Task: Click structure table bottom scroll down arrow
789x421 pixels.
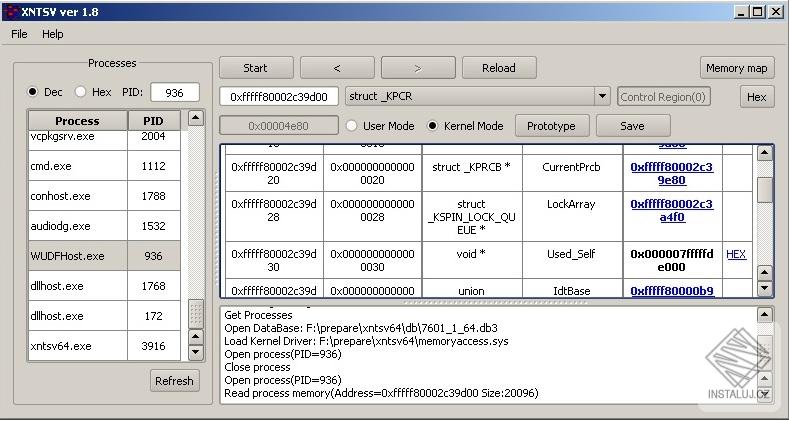Action: (x=764, y=289)
